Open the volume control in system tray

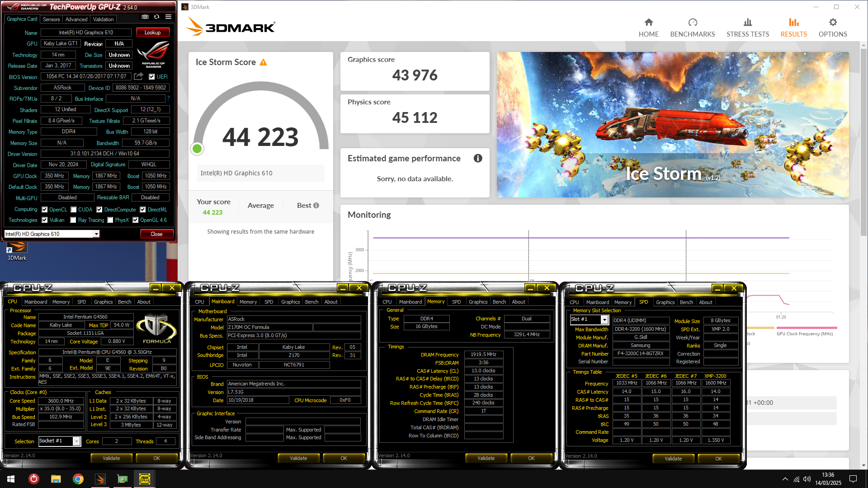pos(807,479)
